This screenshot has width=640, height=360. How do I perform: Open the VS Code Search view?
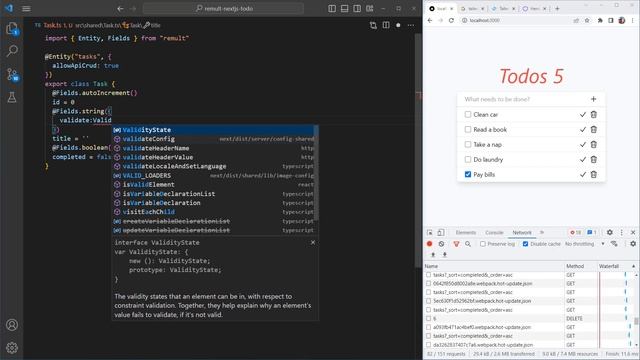12,51
